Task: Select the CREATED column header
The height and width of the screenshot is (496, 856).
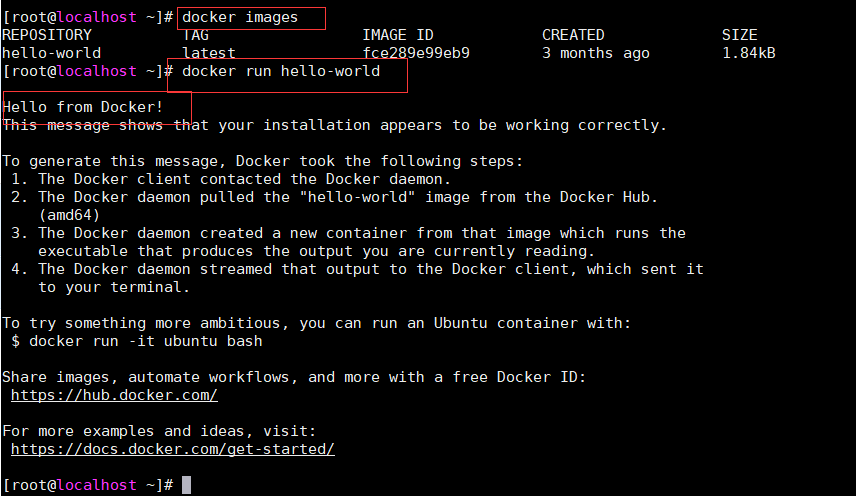Action: tap(573, 35)
